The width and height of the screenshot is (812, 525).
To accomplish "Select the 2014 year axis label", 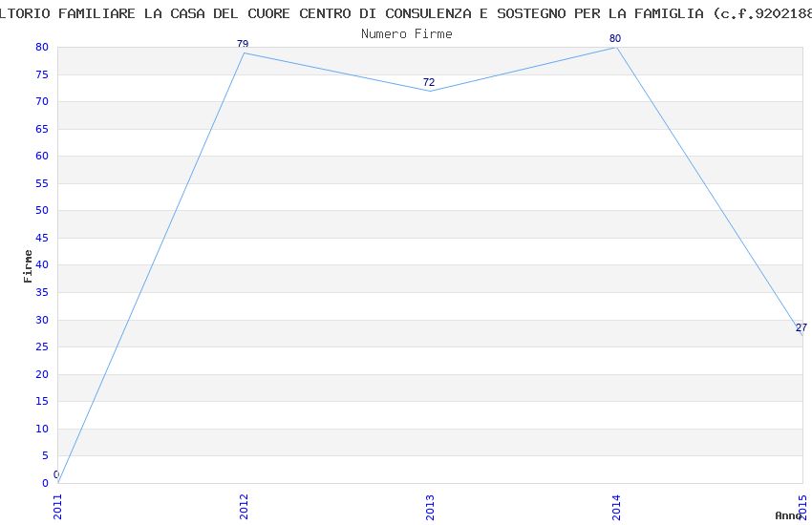I will (616, 507).
